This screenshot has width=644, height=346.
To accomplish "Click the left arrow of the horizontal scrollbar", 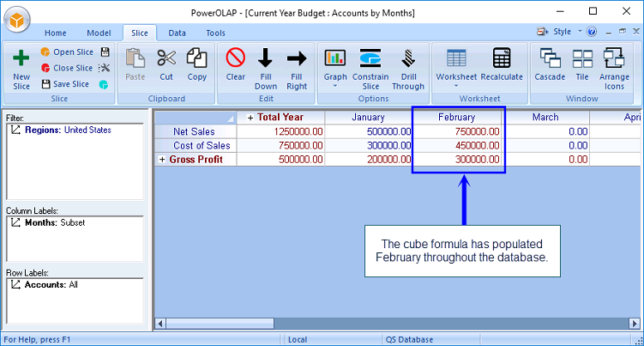I will pyautogui.click(x=160, y=324).
